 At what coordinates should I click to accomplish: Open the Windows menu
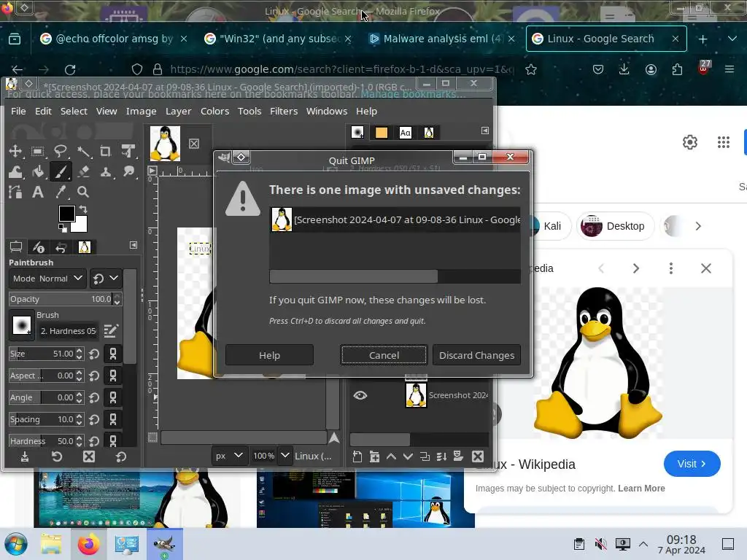327,111
